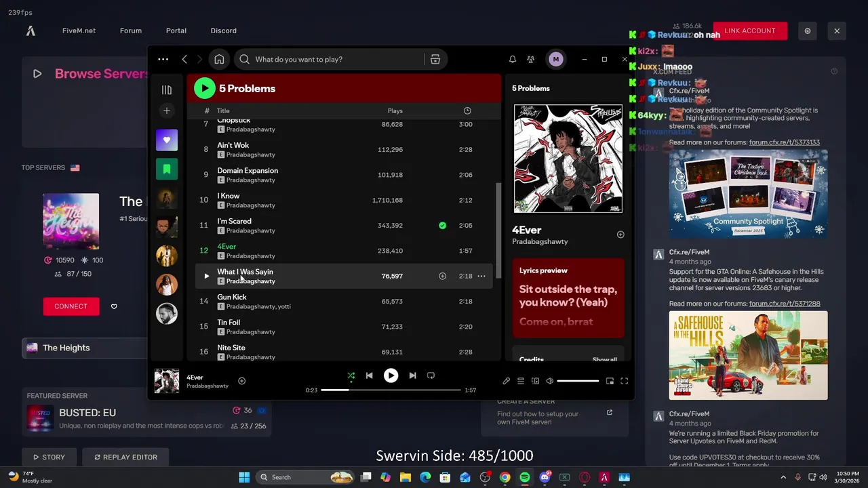Open Discord in FiveM top menu
The width and height of the screenshot is (868, 488).
[x=224, y=30]
